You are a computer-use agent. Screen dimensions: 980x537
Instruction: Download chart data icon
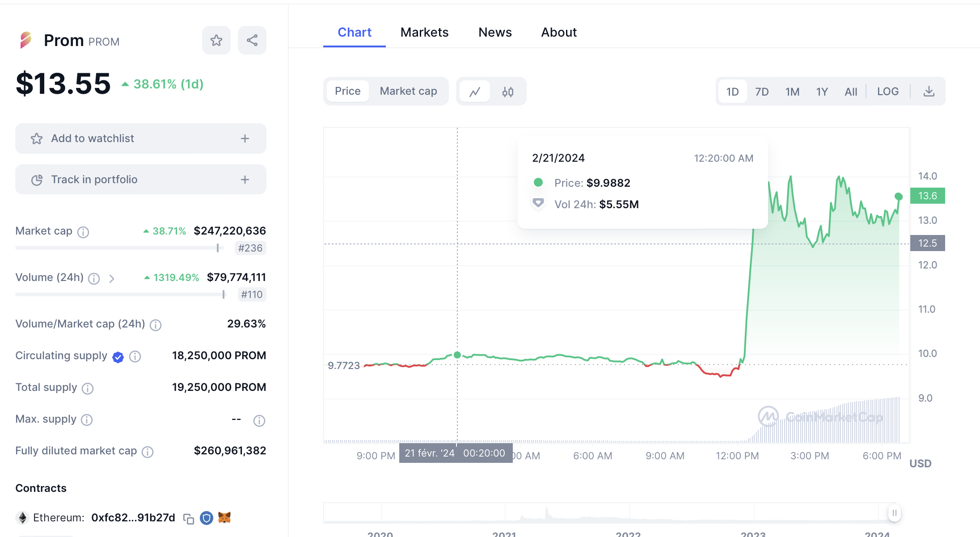click(x=929, y=92)
